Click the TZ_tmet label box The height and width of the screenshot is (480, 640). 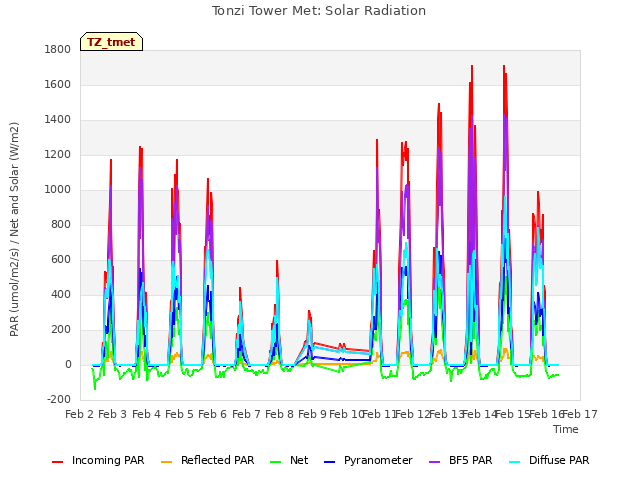point(111,42)
